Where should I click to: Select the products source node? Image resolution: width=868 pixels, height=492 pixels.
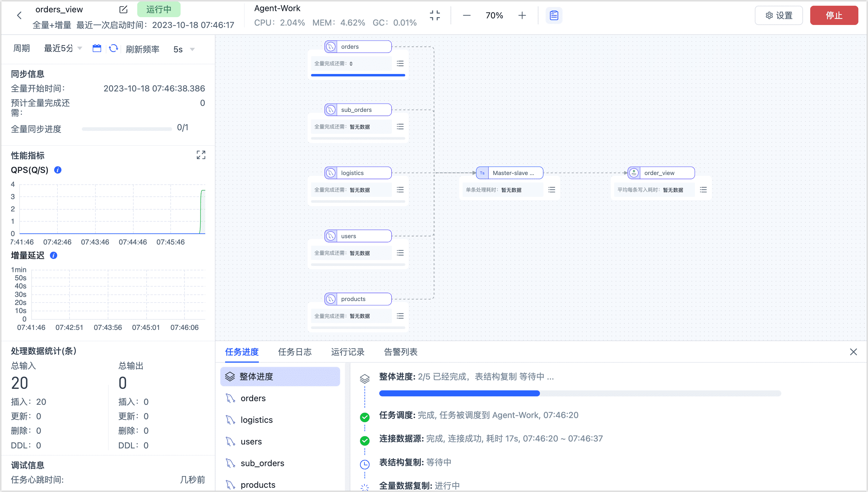358,299
